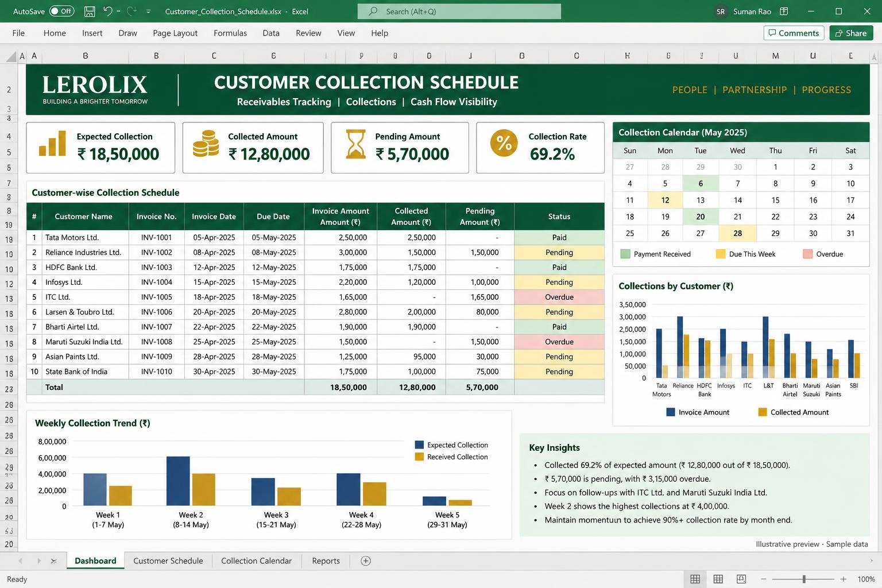The width and height of the screenshot is (882, 588).
Task: Select the State Bank of India cell
Action: point(84,372)
